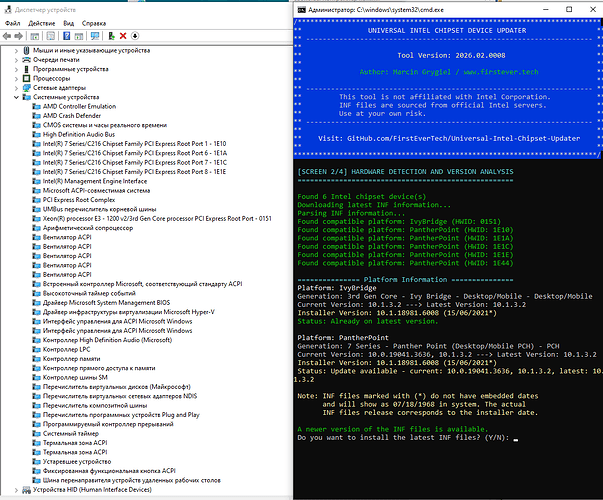
Task: Collapse the Системные устройства node
Action: click(x=16, y=97)
